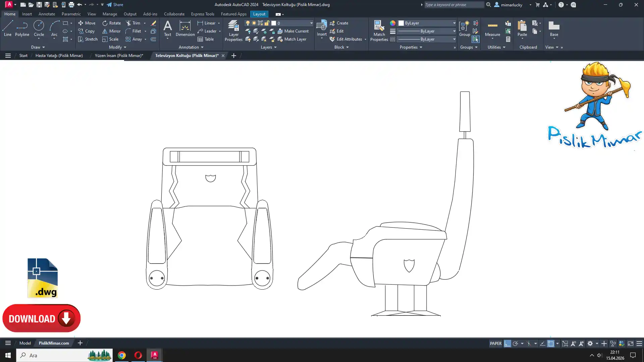Click the keyword search input field
644x362 pixels.
point(454,5)
